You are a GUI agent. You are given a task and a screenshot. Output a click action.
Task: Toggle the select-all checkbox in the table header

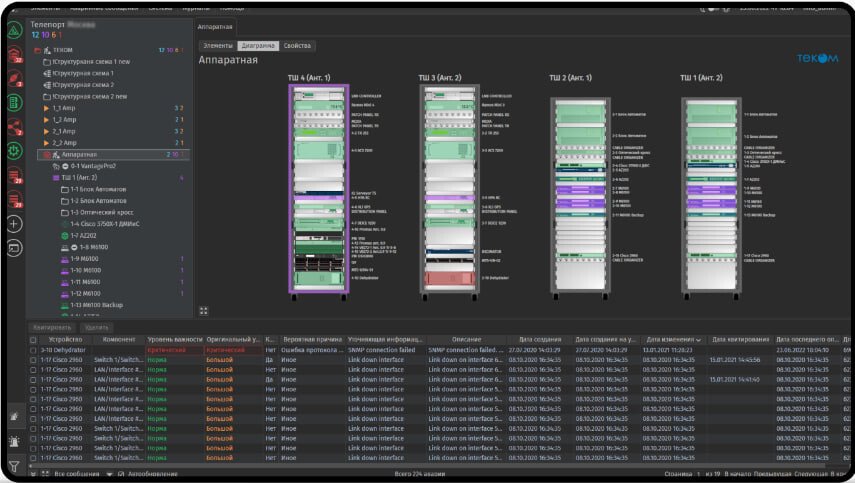point(33,340)
